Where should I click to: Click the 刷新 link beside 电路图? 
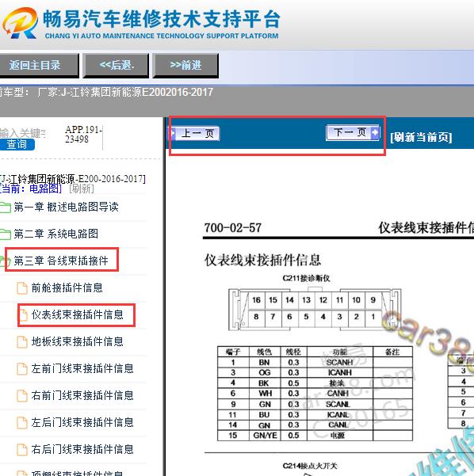[x=82, y=188]
